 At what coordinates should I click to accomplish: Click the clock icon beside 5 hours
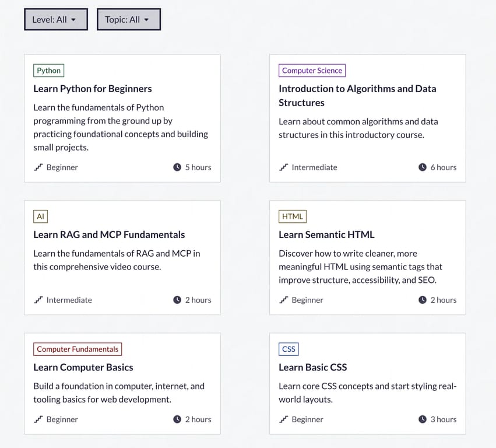pos(177,167)
